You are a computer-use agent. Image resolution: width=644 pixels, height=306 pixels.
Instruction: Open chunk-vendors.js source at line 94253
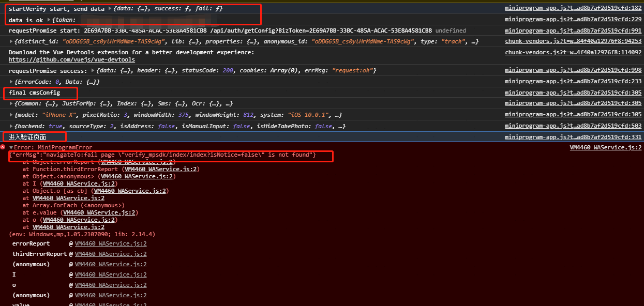point(573,41)
